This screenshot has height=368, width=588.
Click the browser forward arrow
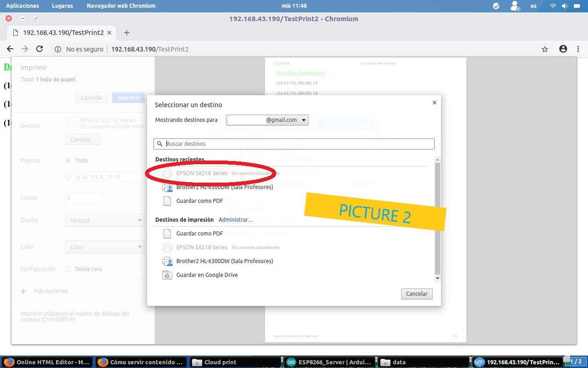(x=25, y=49)
